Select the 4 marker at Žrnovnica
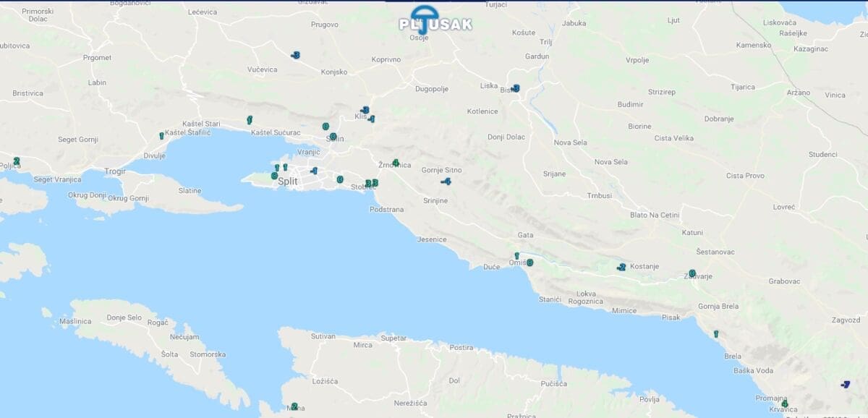The height and width of the screenshot is (418, 868). pos(396,163)
